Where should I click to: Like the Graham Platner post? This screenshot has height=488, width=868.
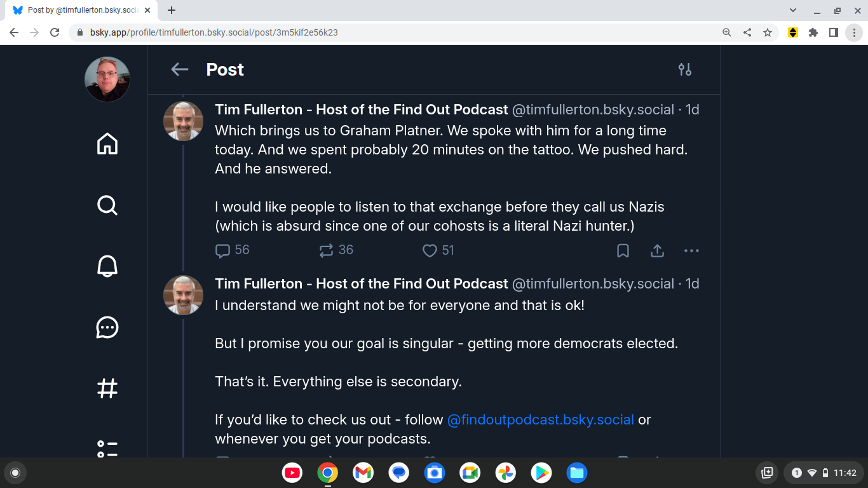430,251
